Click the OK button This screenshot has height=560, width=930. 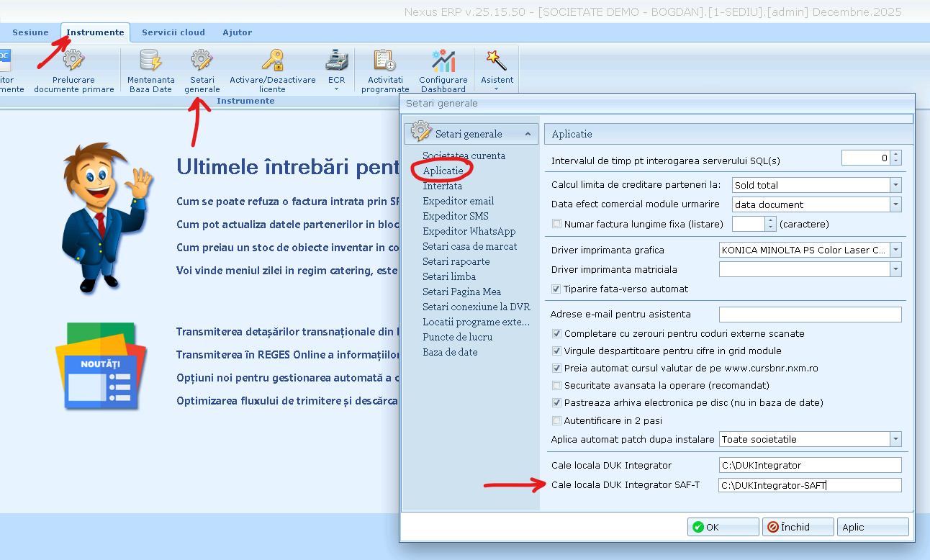[x=721, y=527]
